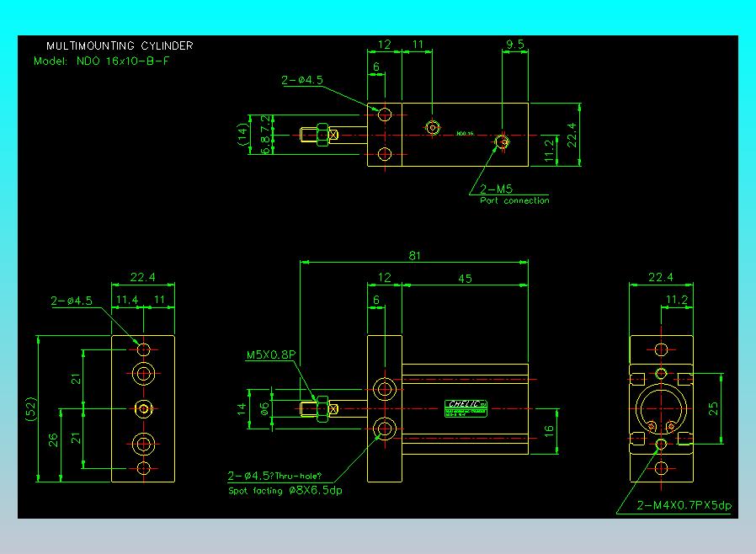This screenshot has width=756, height=554.
Task: Click the M5 port circle in top view
Action: tap(503, 142)
